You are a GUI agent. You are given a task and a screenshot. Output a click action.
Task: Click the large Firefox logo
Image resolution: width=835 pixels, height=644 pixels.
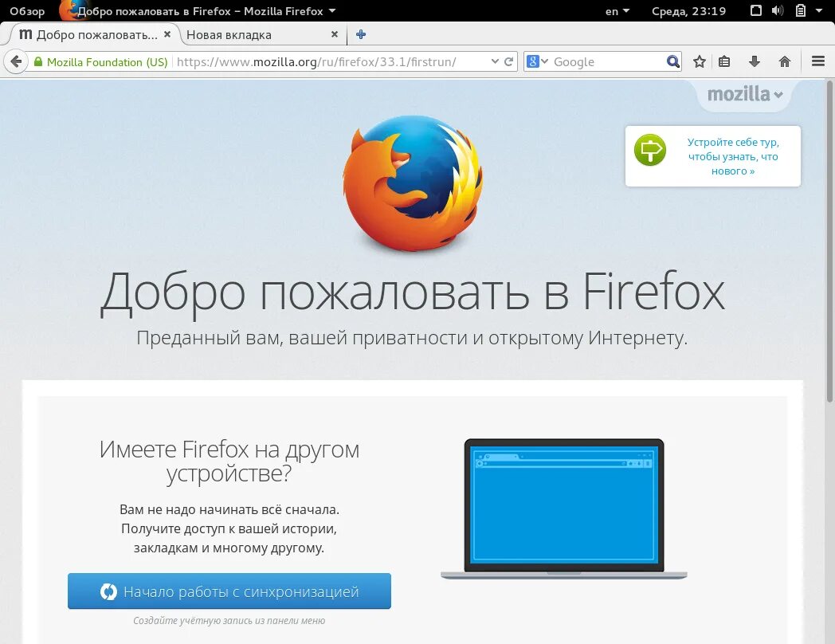coord(413,183)
